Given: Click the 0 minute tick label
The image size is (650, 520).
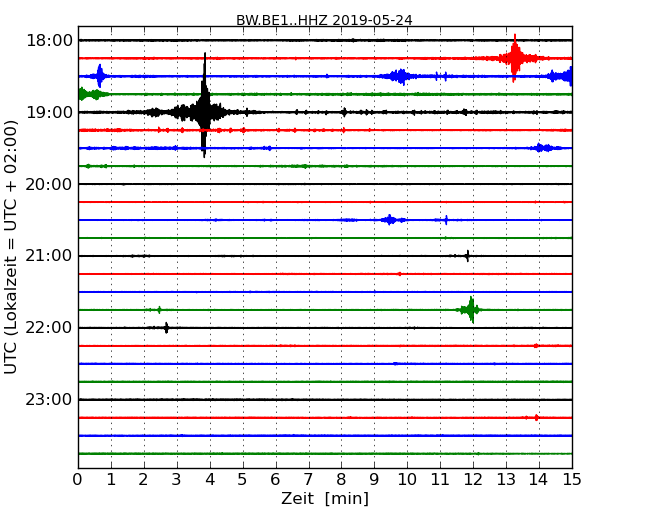Looking at the screenshot, I should (x=78, y=479).
